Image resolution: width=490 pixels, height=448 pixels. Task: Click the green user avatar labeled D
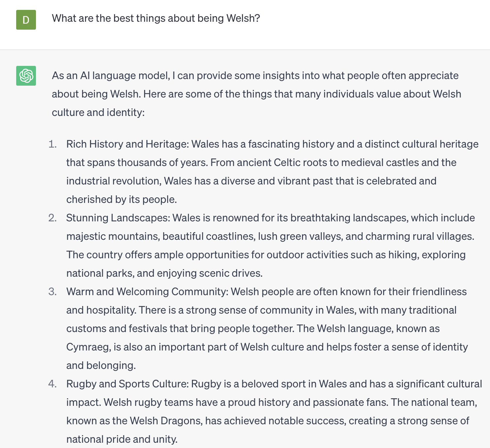(26, 20)
